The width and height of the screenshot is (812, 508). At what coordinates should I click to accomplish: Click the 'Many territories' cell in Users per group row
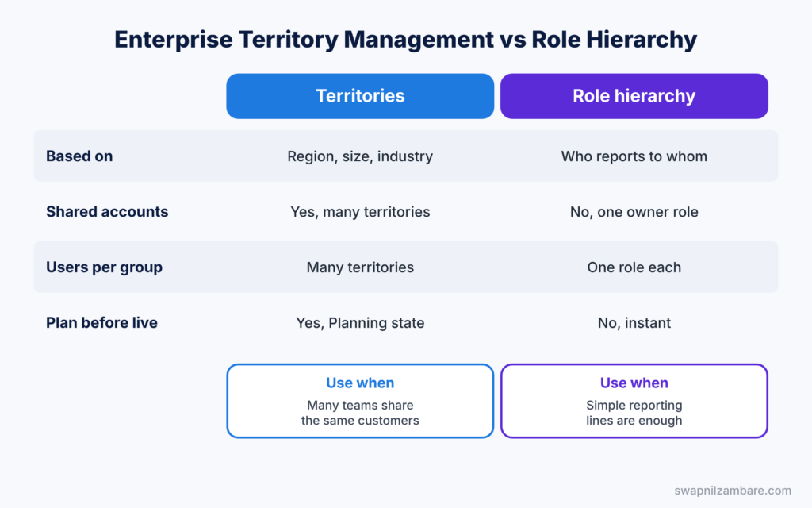coord(360,267)
